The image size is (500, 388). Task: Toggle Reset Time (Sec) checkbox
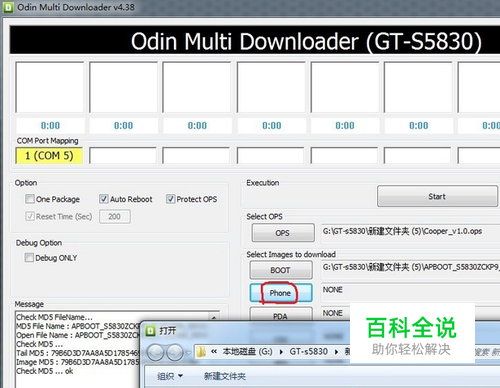(x=30, y=216)
